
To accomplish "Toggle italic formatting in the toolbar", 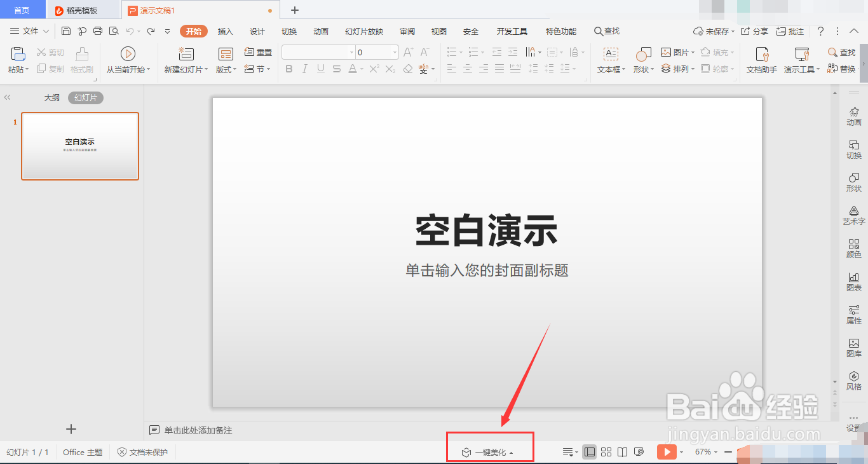I will tap(304, 69).
